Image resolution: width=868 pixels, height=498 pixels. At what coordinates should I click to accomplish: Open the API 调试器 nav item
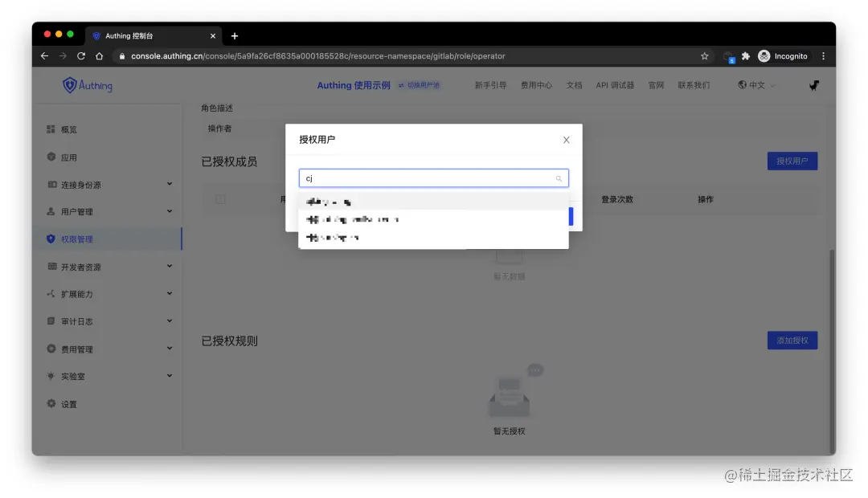[615, 85]
